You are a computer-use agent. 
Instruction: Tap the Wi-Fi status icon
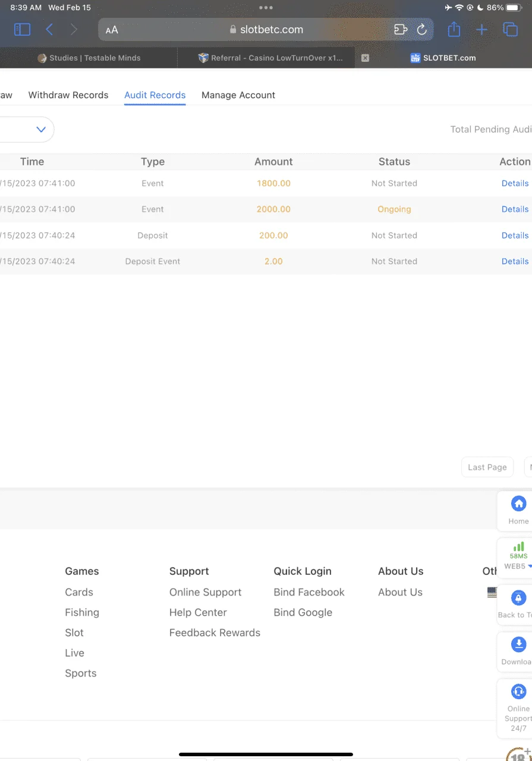tap(459, 8)
